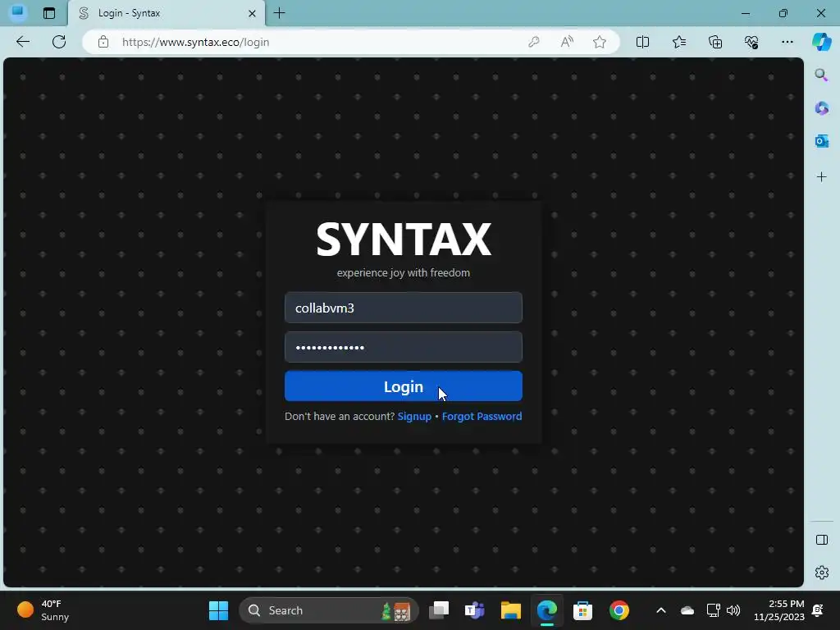840x630 pixels.
Task: Open the Windows Start menu
Action: [x=218, y=610]
